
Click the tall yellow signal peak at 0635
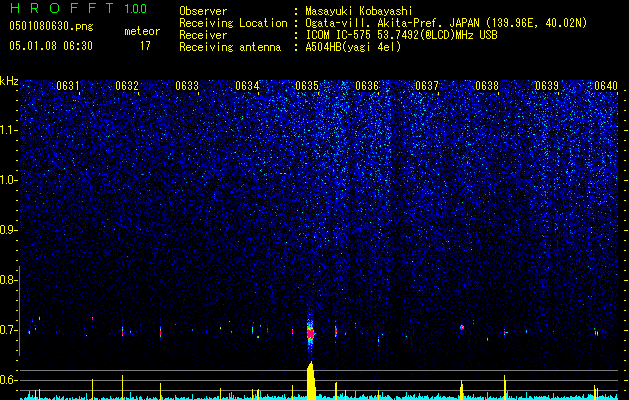311,381
